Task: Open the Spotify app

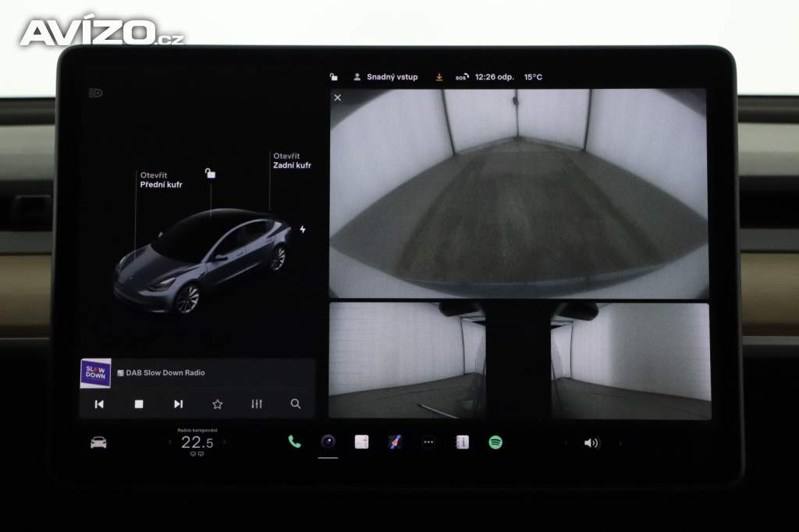Action: tap(495, 442)
